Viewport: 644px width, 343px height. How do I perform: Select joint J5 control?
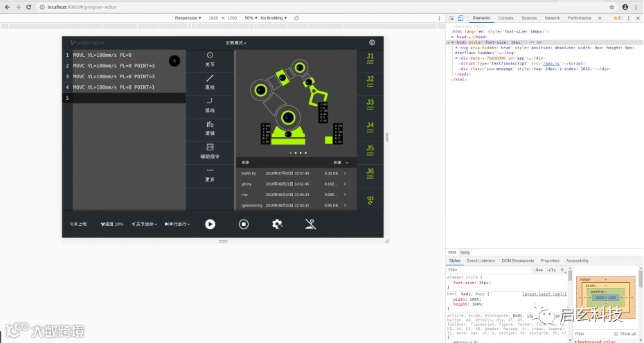370,150
